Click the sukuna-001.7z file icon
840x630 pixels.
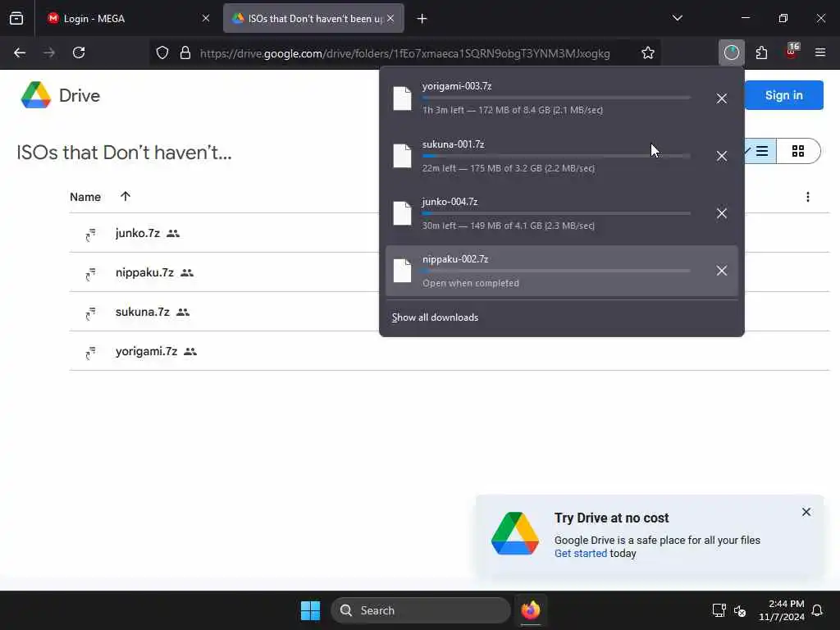pos(402,156)
